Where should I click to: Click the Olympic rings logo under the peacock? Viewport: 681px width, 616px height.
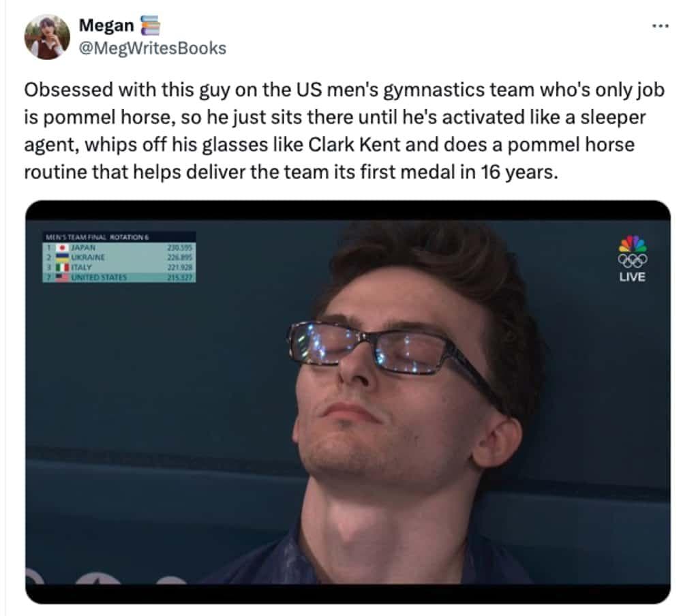pos(633,260)
